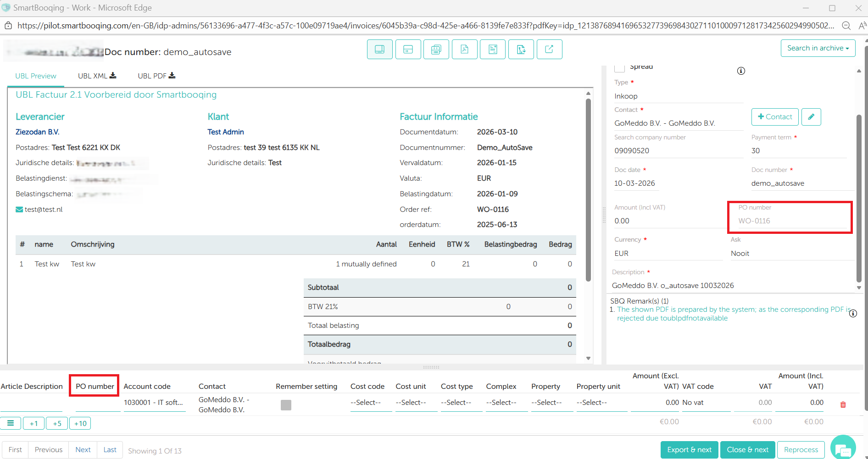Viewport: 868px width, 459px height.
Task: Click the pencil edit contact icon
Action: pos(811,117)
